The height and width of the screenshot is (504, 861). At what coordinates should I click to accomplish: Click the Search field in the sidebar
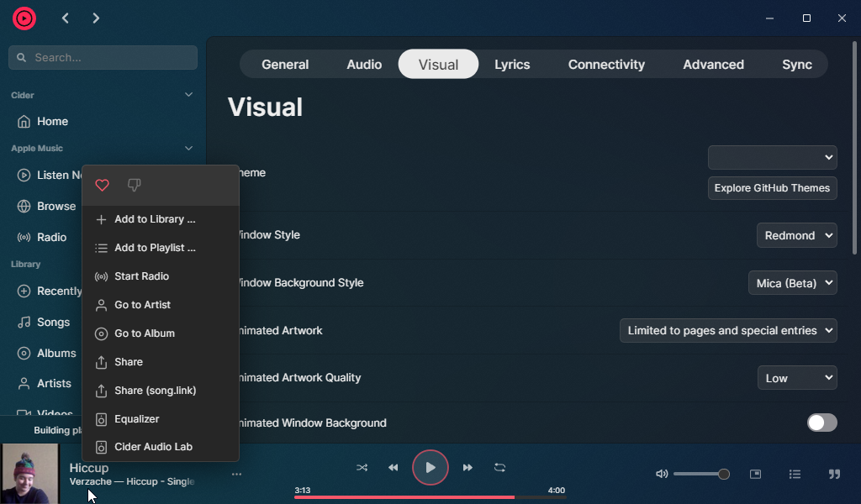(103, 57)
